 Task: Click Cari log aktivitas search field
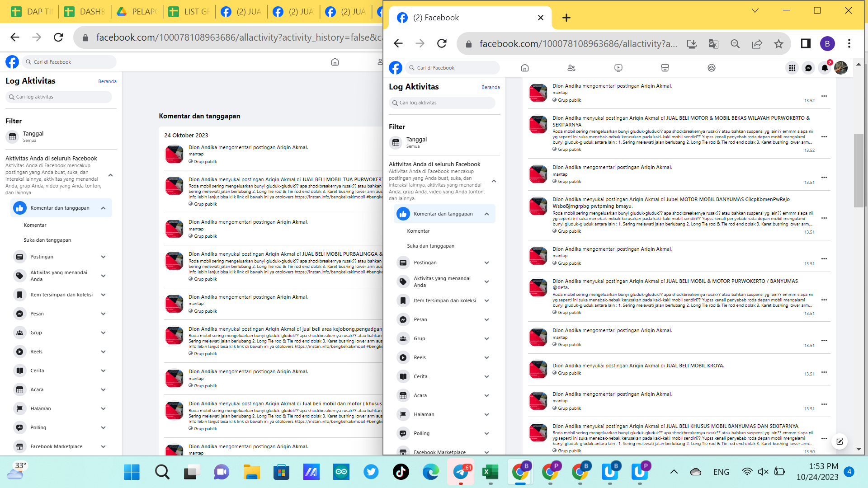tap(442, 103)
